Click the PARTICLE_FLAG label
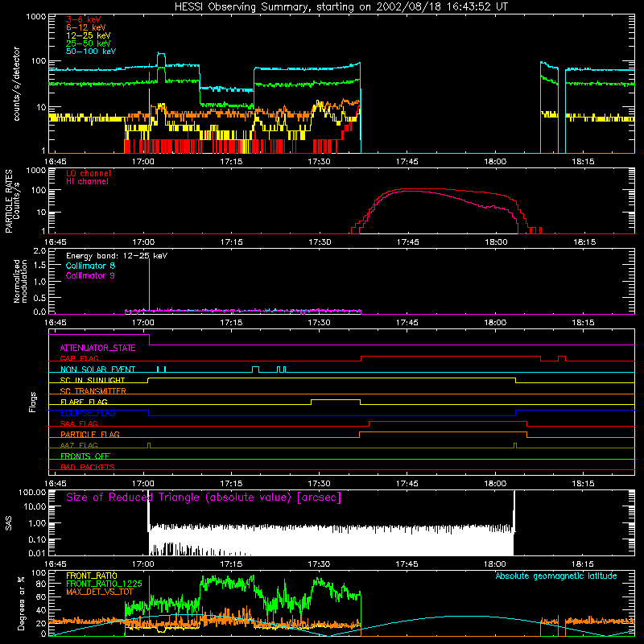This screenshot has height=644, width=644. point(90,435)
